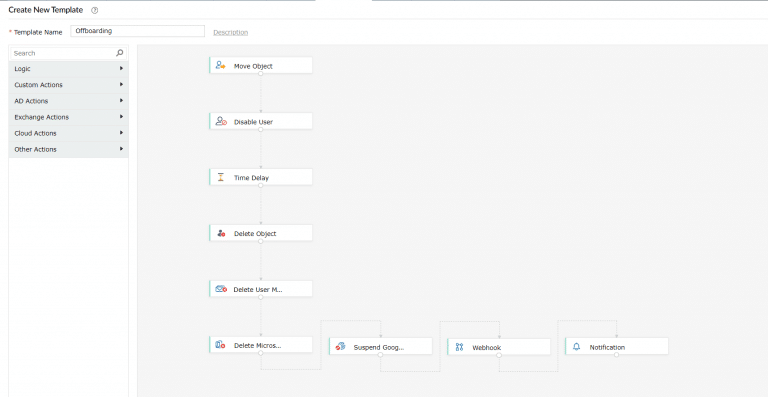Screen dimensions: 768x397
Task: Click the Webhook node icon
Action: (459, 347)
